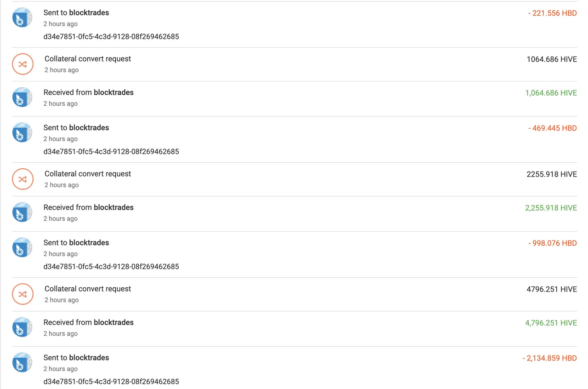Click convert icon for 4796.251 HIVE request

point(23,294)
